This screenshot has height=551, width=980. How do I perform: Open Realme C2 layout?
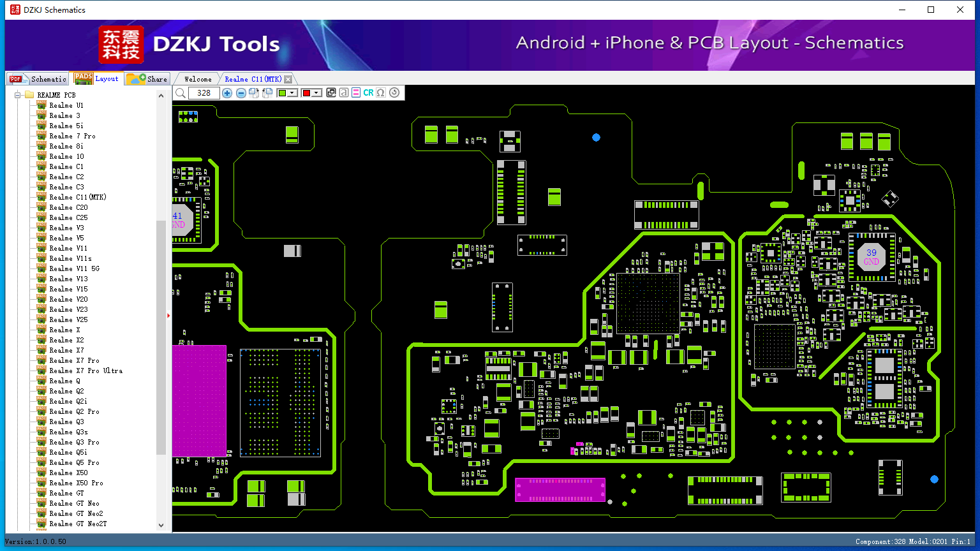click(x=66, y=177)
